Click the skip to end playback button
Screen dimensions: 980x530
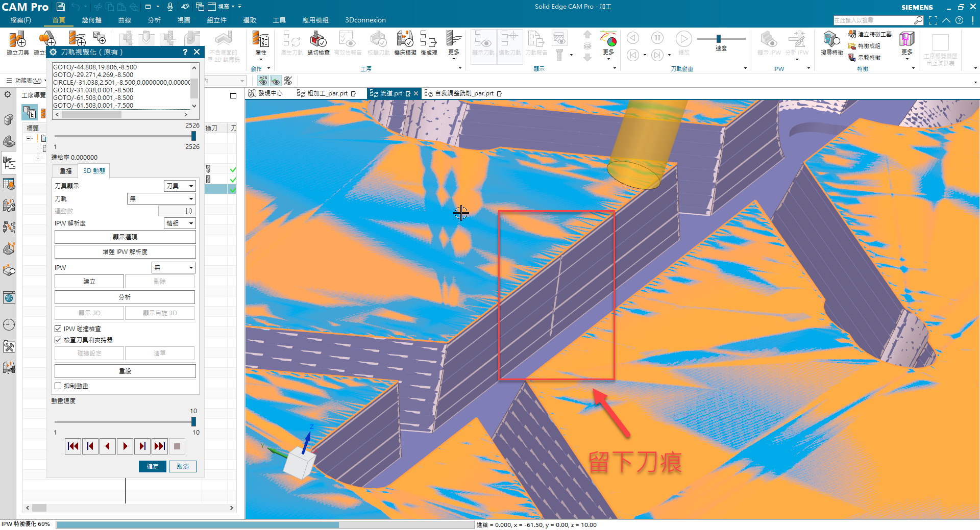click(160, 446)
